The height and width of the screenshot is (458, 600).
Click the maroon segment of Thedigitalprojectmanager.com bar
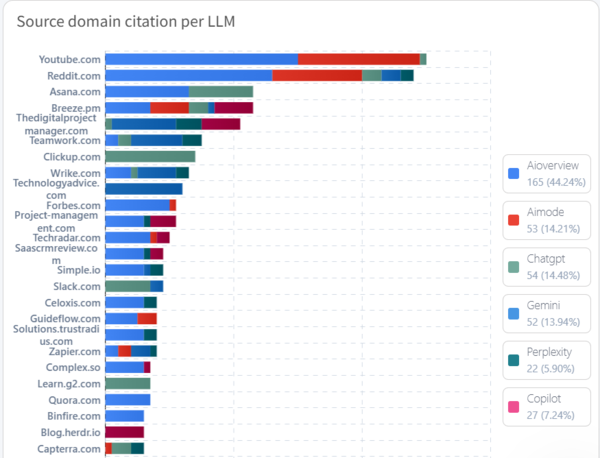click(221, 124)
